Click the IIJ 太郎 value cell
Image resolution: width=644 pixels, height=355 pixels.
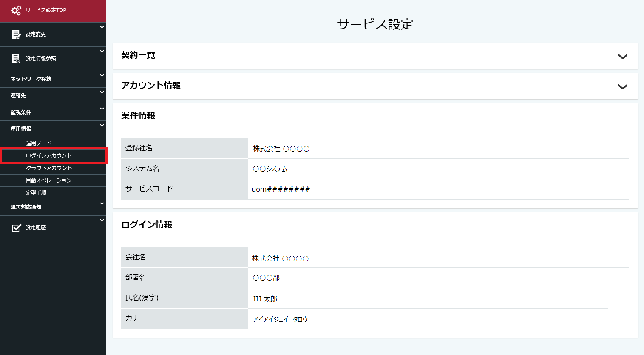click(438, 298)
